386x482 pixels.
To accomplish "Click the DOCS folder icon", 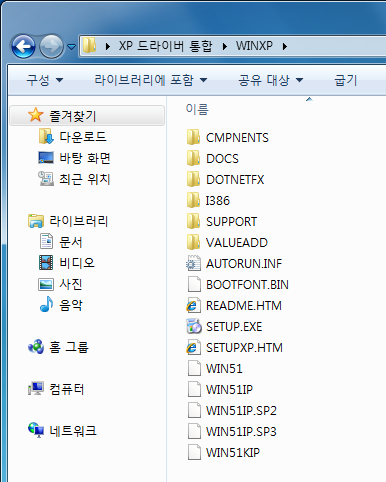I will pyautogui.click(x=193, y=158).
